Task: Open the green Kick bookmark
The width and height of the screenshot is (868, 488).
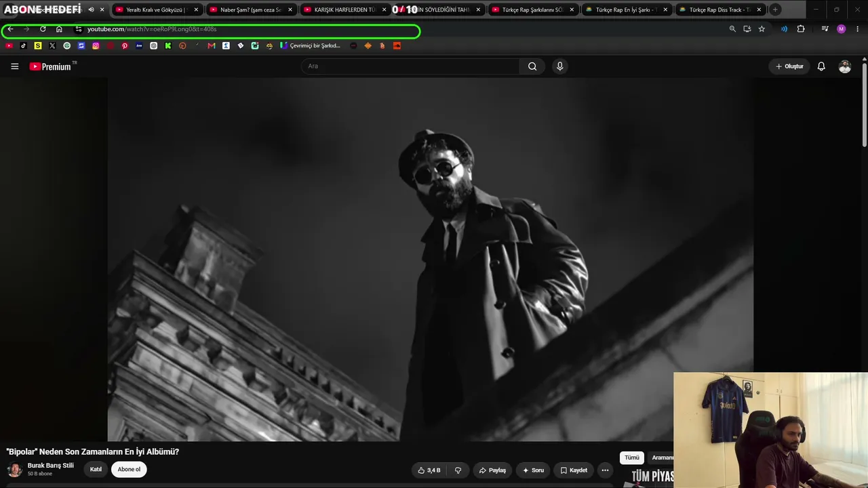Action: [x=168, y=45]
